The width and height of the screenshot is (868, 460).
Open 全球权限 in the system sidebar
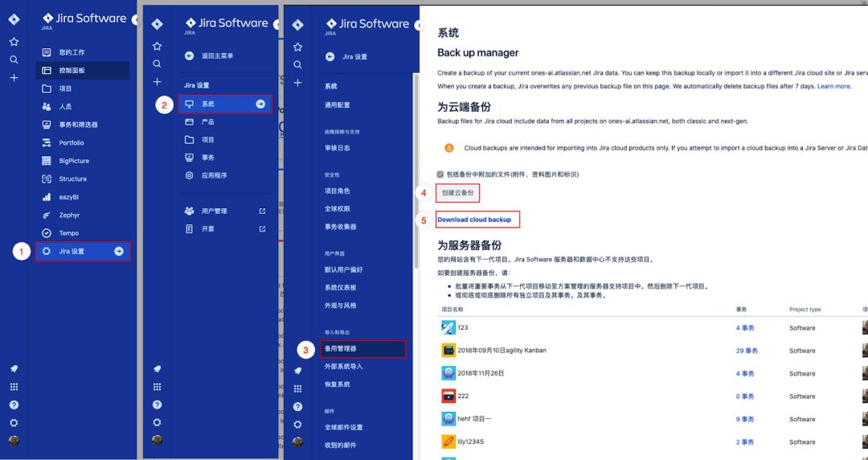[337, 209]
